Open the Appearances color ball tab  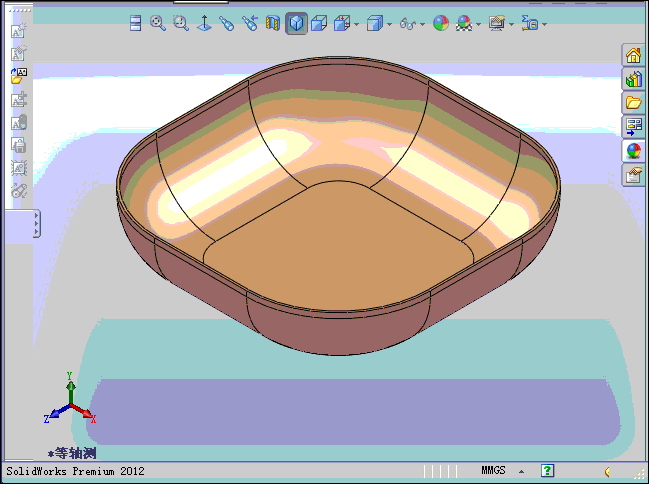pyautogui.click(x=633, y=150)
